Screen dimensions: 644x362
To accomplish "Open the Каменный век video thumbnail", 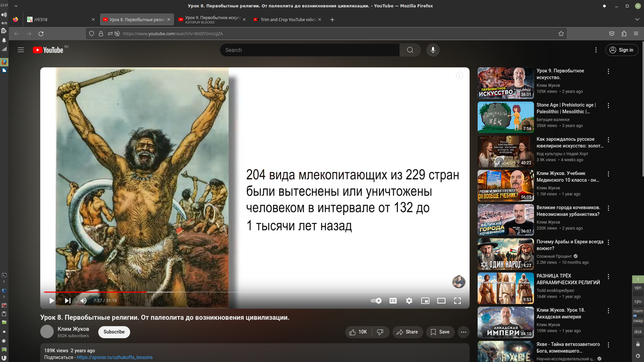I will click(x=505, y=117).
